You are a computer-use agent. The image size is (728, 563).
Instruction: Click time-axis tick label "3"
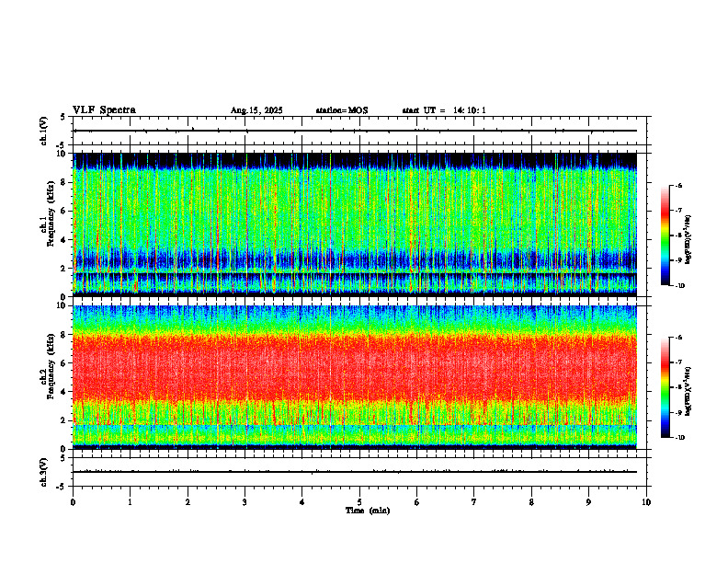click(x=245, y=502)
